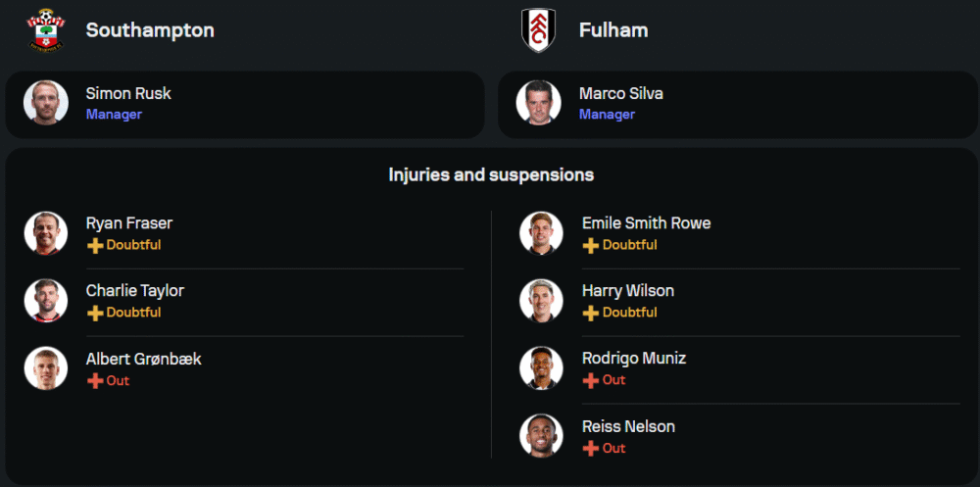980x487 pixels.
Task: Open the Southampton team name link
Action: [150, 30]
